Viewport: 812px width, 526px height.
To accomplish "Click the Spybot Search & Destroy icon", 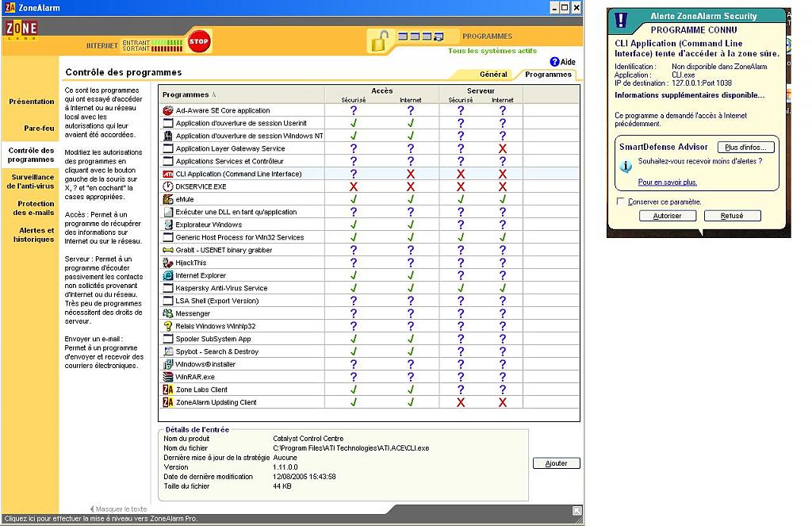I will coord(168,351).
